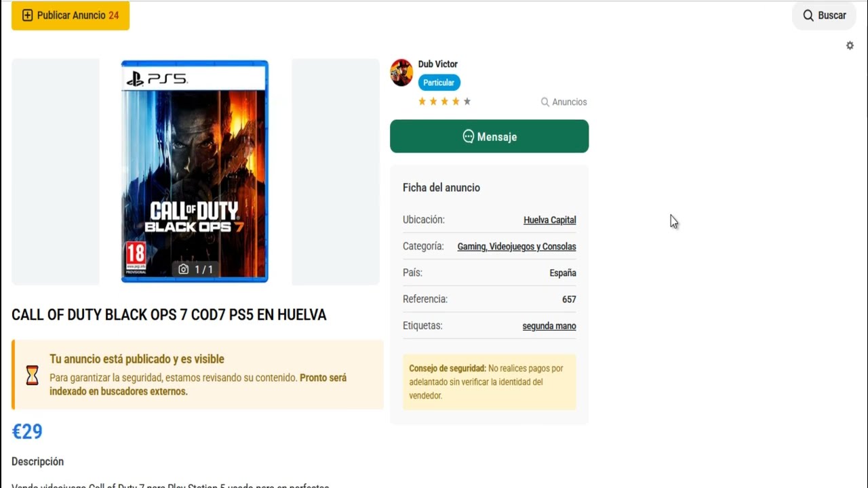Open Huelva Capital location link

pos(549,220)
